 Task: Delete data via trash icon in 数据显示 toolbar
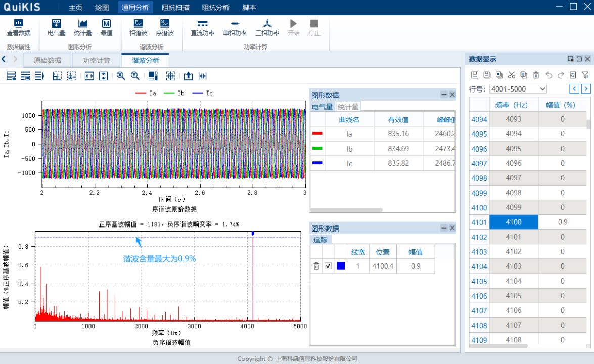click(x=536, y=74)
